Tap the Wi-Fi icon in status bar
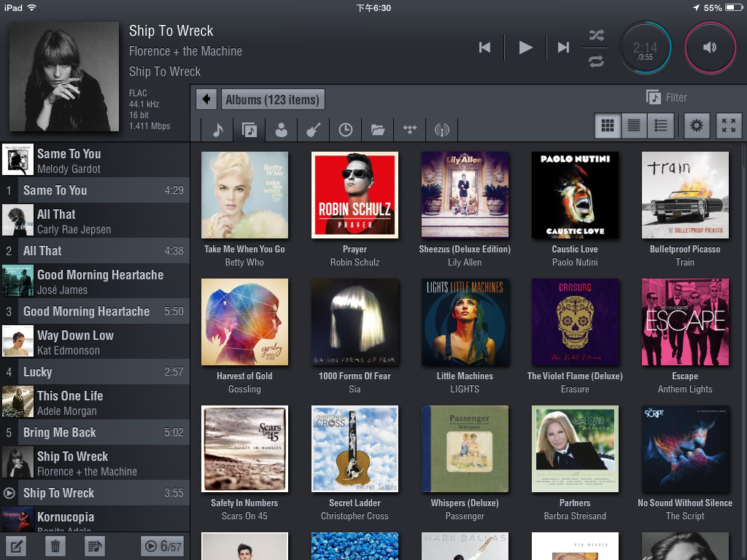The image size is (747, 560). (x=32, y=7)
